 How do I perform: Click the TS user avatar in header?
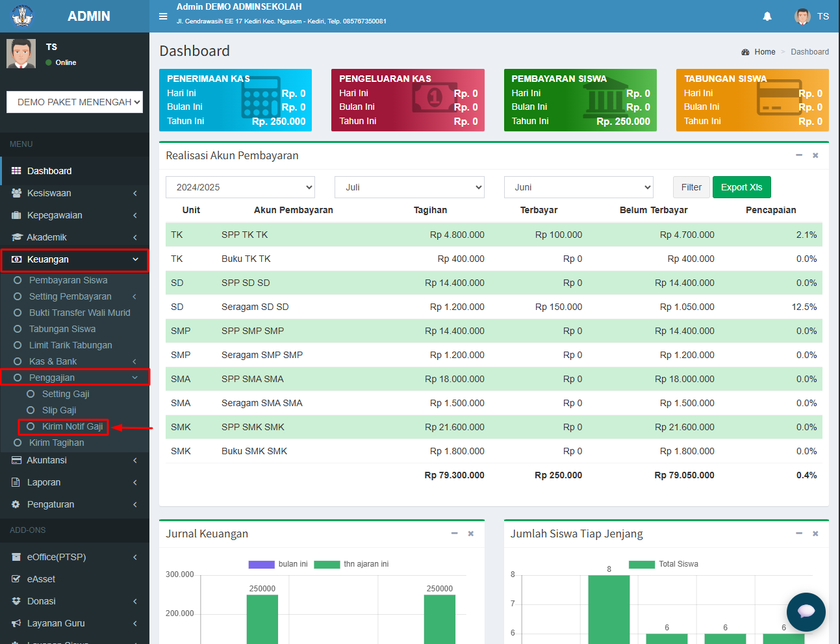pyautogui.click(x=802, y=16)
